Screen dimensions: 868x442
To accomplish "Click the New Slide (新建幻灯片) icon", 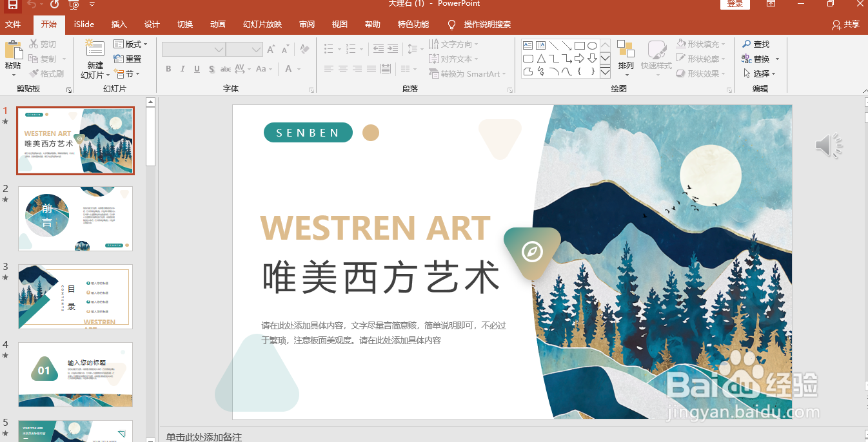I will tap(95, 48).
